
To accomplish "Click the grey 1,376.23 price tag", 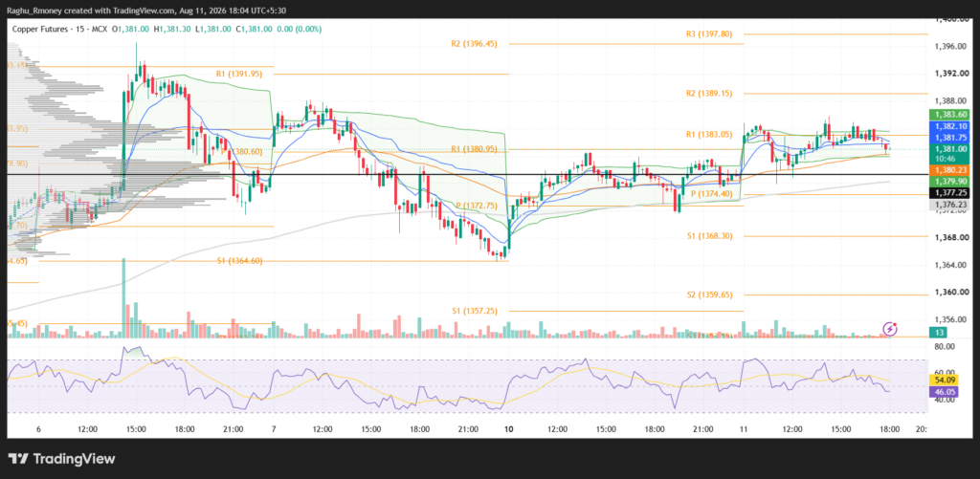I will [x=950, y=205].
